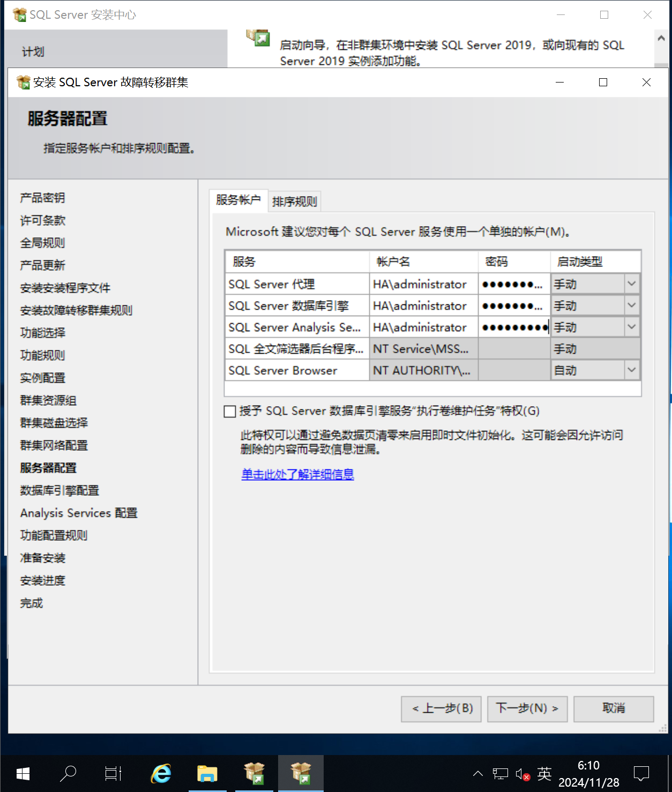Viewport: 672px width, 792px height.
Task: Select the 服务帐户 tab
Action: tap(238, 200)
